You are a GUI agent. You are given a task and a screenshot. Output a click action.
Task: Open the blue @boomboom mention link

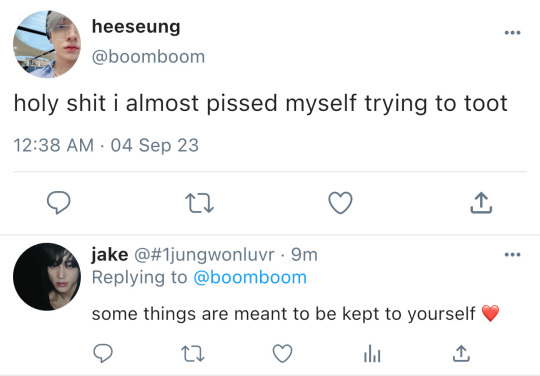coord(250,278)
